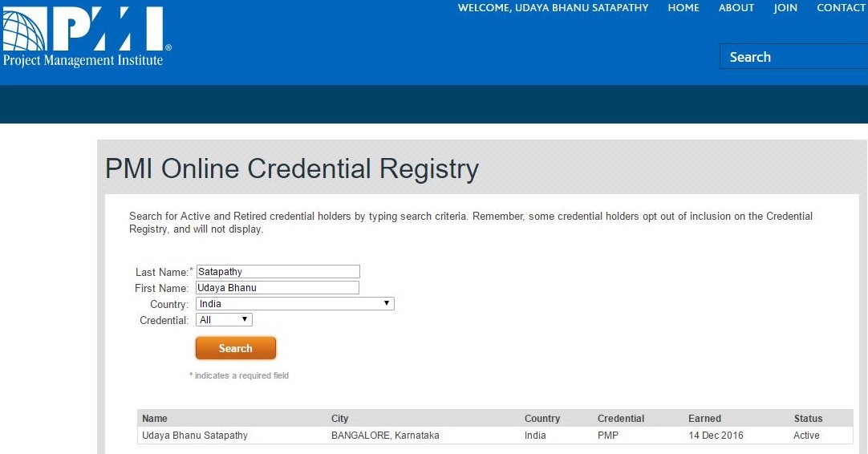Expand the Country dropdown showing India
This screenshot has height=454, width=868.
(x=294, y=304)
